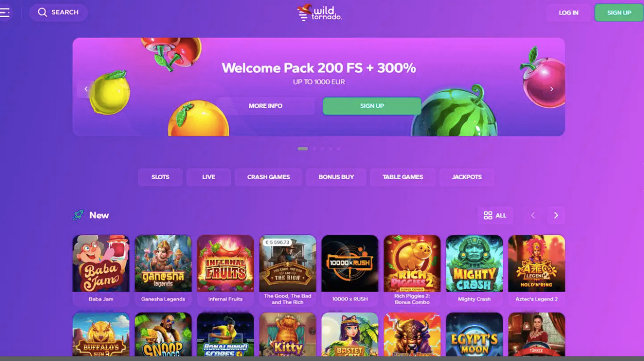Open the SLOTS category tab
Viewport: 644px width, 361px height.
[160, 177]
